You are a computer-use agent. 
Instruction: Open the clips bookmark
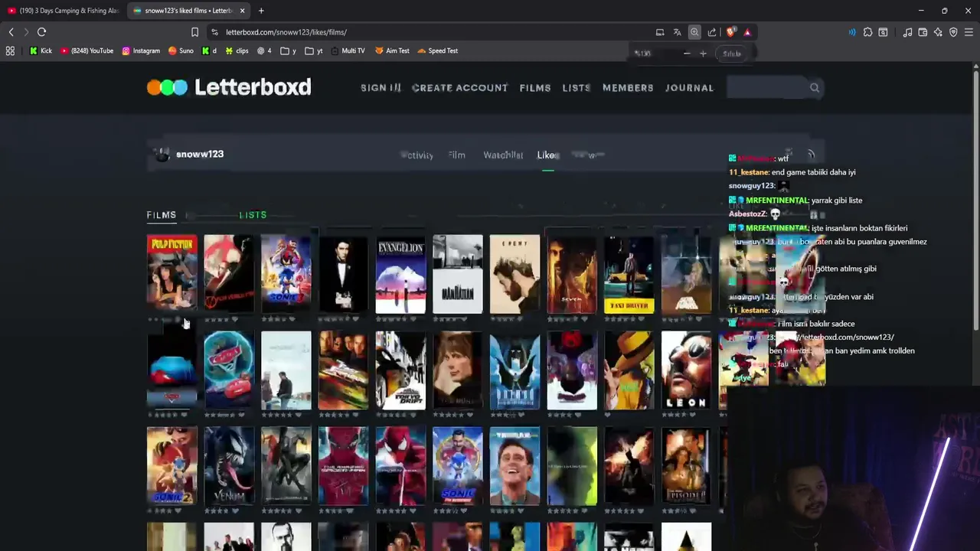click(x=237, y=51)
